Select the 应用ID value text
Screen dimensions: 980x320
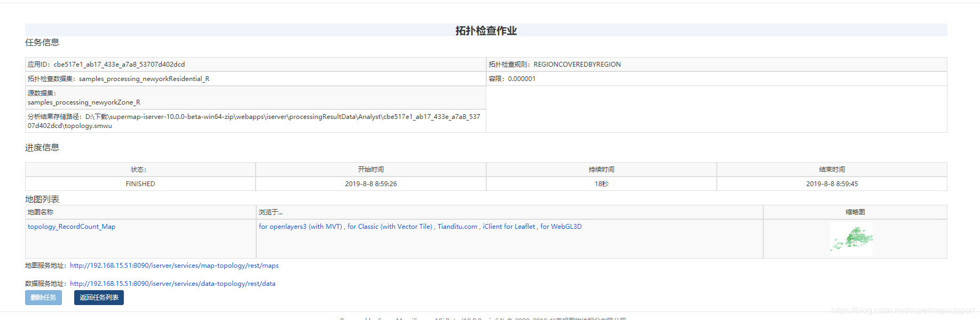pos(119,65)
